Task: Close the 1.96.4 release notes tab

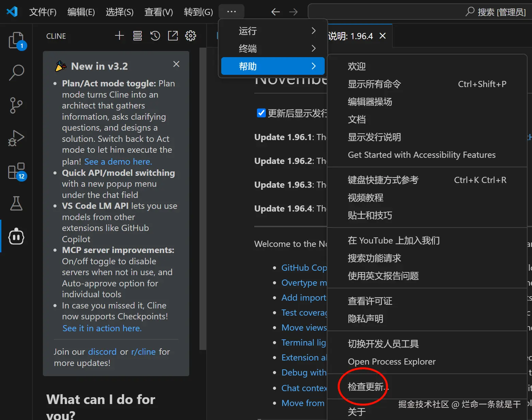Action: (383, 36)
